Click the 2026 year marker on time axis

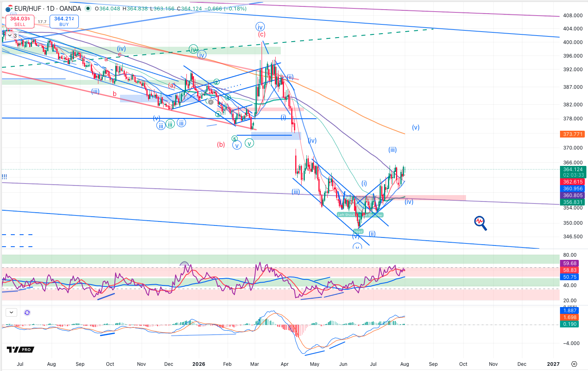[199, 364]
